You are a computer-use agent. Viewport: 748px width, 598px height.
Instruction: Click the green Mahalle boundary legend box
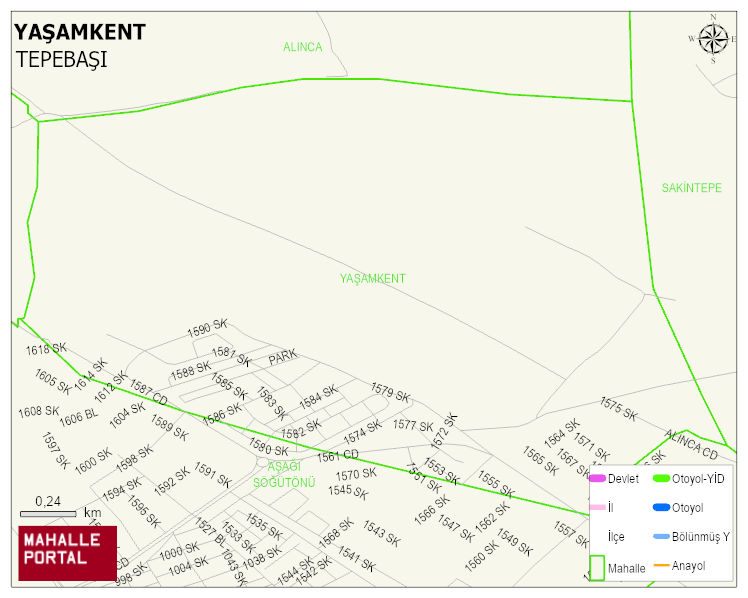click(597, 568)
